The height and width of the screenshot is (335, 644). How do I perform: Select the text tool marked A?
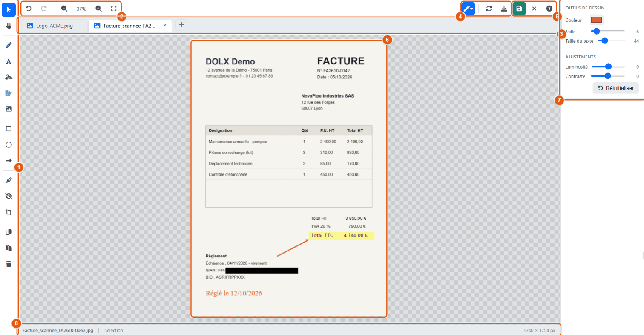(9, 61)
